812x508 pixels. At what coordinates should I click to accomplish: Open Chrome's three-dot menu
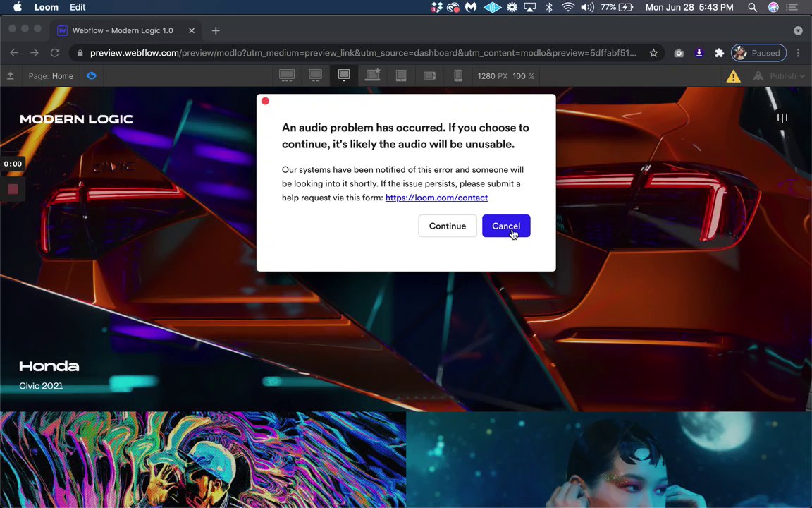[x=798, y=53]
